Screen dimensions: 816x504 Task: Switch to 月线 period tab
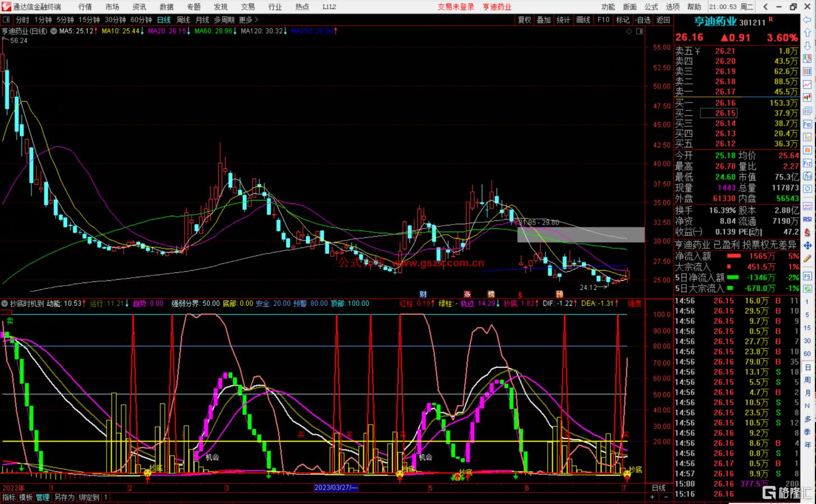pos(202,20)
